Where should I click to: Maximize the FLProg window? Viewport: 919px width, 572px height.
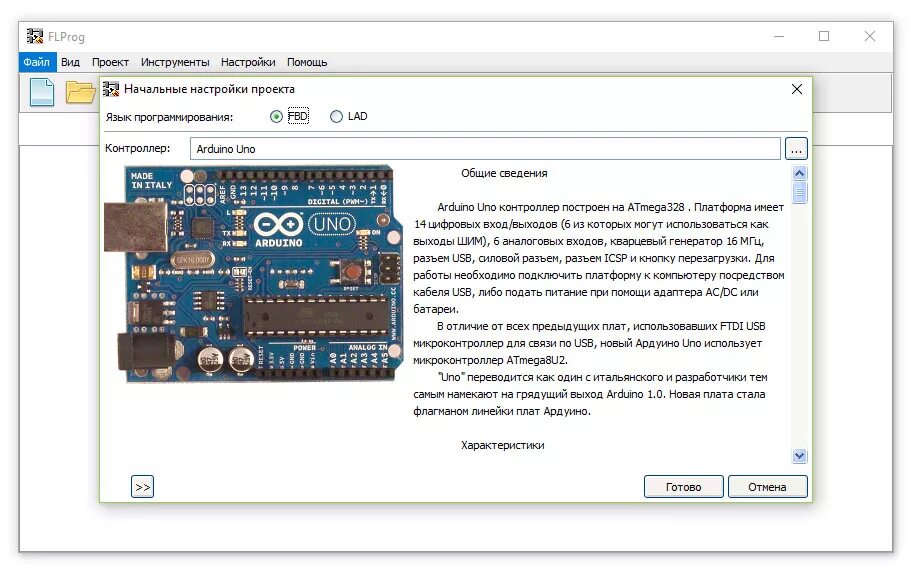[x=824, y=36]
